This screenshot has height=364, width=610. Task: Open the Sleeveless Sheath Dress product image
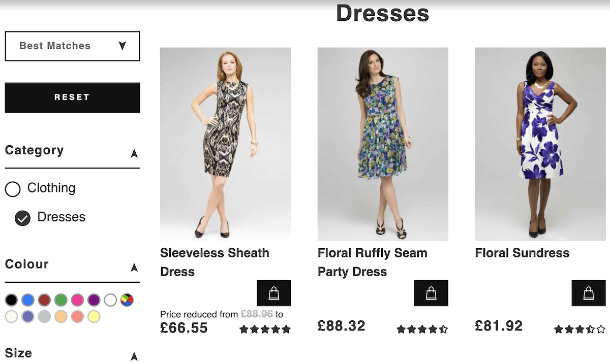click(x=226, y=144)
